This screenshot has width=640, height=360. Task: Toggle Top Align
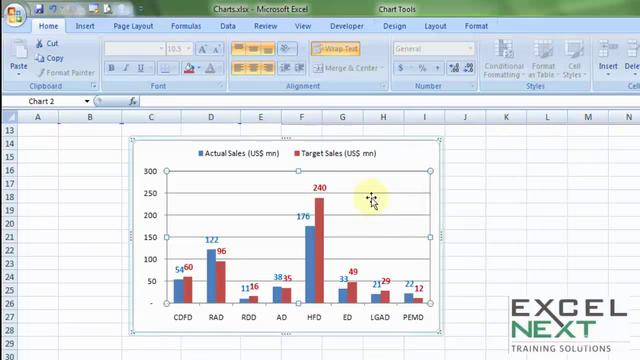click(x=238, y=49)
